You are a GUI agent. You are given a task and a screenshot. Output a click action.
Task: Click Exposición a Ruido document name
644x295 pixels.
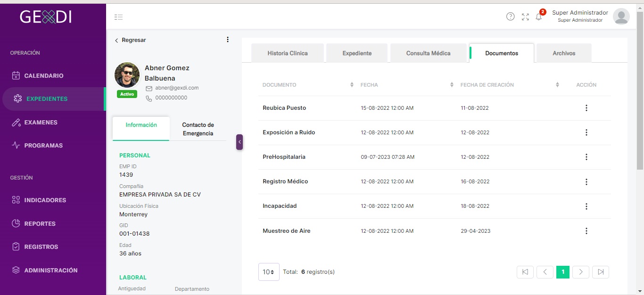point(289,132)
